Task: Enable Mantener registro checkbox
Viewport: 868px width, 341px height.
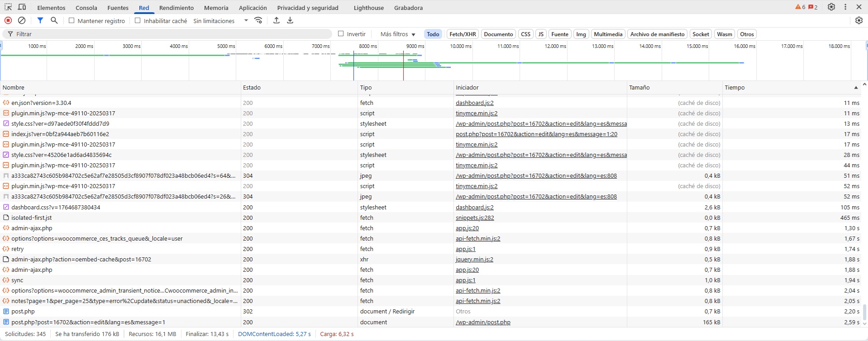Action: point(72,20)
